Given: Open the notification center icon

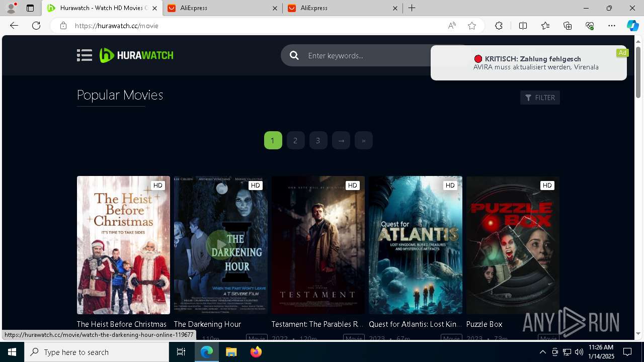Looking at the screenshot, I should click(627, 352).
